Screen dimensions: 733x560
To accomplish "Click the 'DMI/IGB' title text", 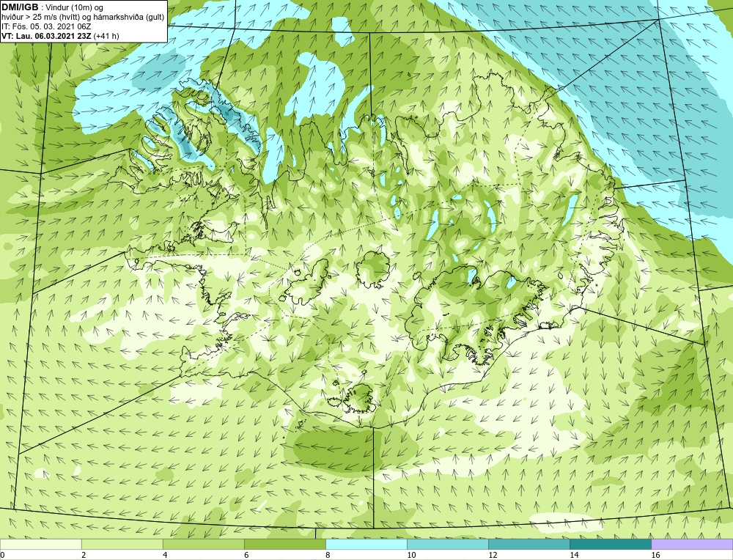I will coord(20,7).
